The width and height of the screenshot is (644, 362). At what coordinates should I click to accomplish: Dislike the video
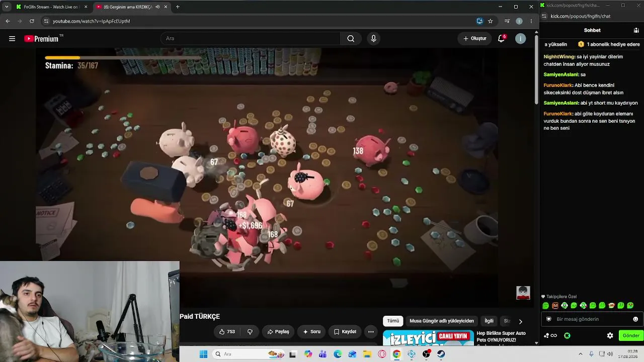[x=250, y=332]
